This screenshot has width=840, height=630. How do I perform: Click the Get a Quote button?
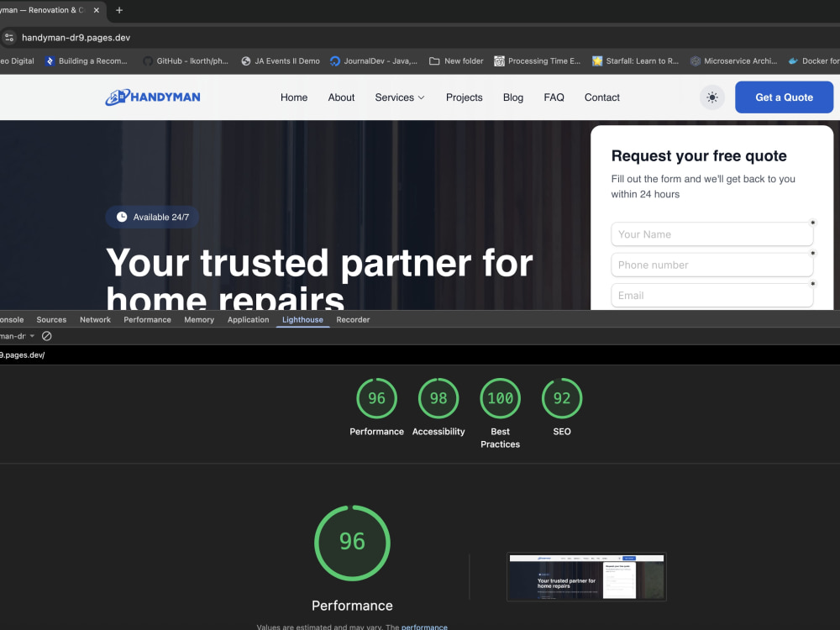click(x=784, y=97)
